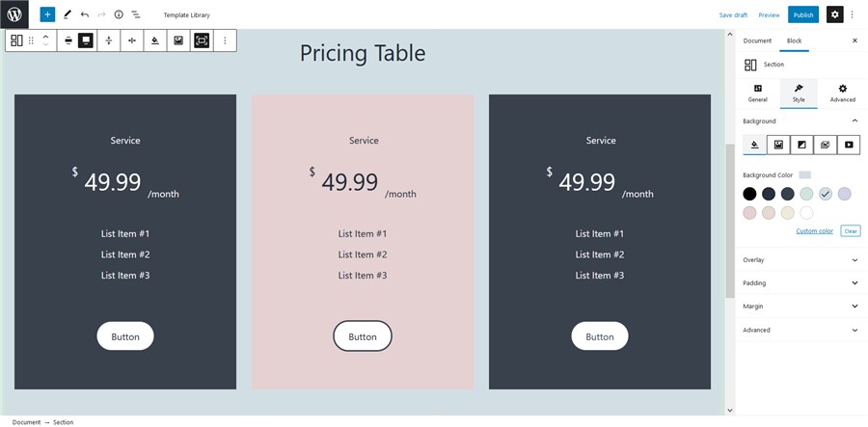Select the video background type icon
This screenshot has width=868, height=427.
[849, 145]
